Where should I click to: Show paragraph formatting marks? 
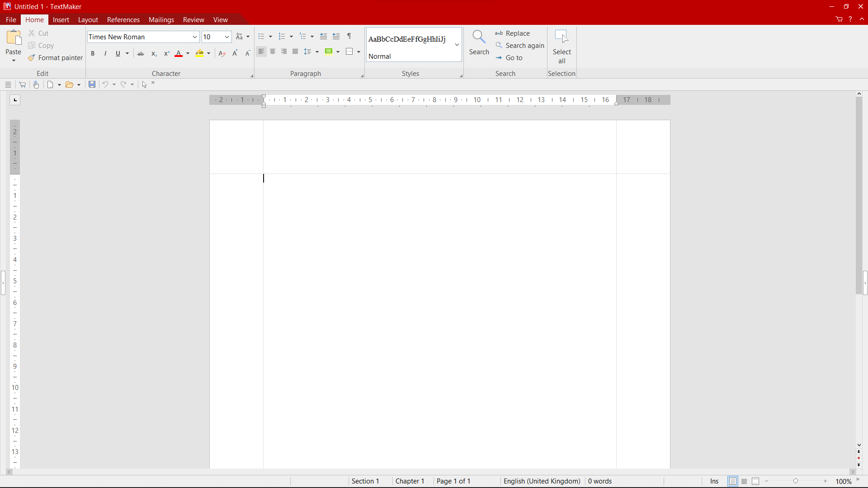pos(349,36)
